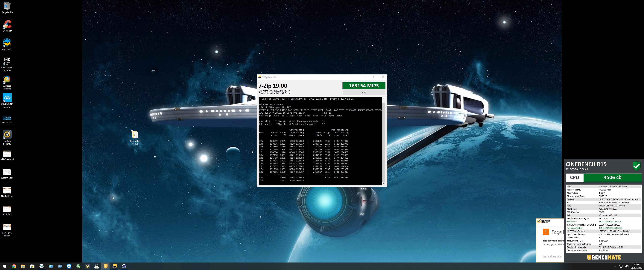Click the green verified shield in BenchMate panel
The height and width of the screenshot is (270, 644).
(x=637, y=166)
